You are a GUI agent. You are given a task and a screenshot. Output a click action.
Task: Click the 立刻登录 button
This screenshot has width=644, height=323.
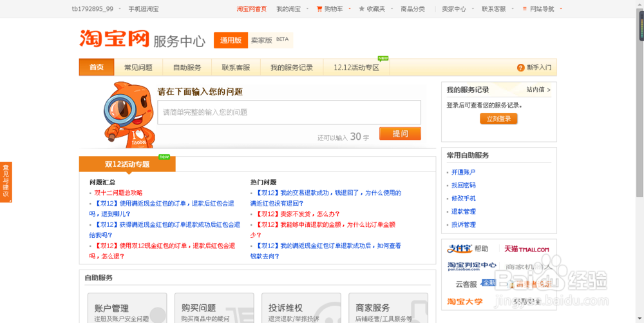[498, 119]
